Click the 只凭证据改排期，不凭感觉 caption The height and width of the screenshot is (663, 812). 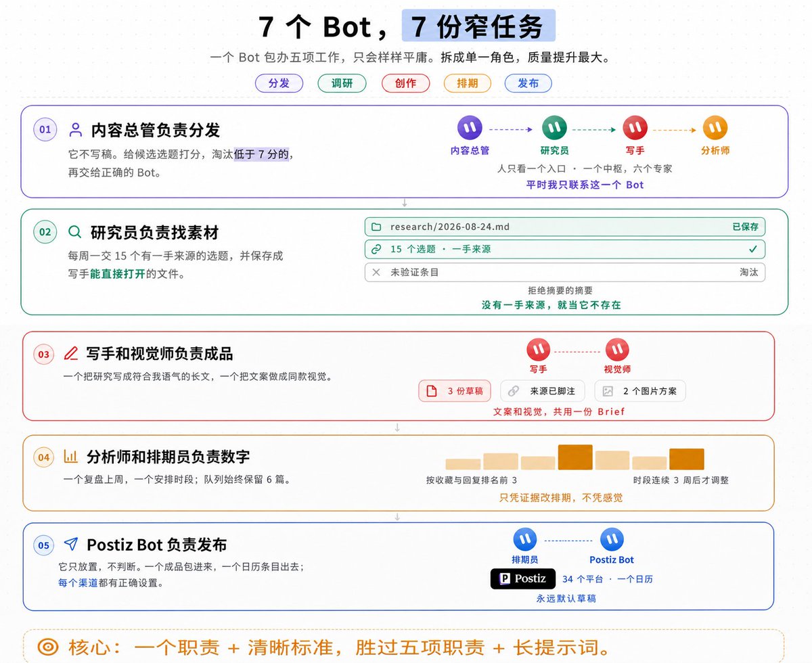[560, 497]
